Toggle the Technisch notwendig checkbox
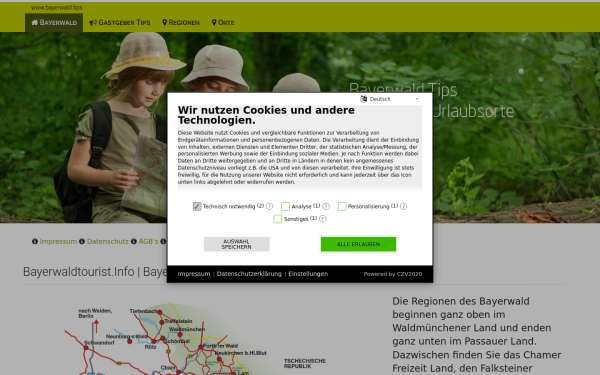Viewport: 600px width, 375px height. [x=197, y=206]
